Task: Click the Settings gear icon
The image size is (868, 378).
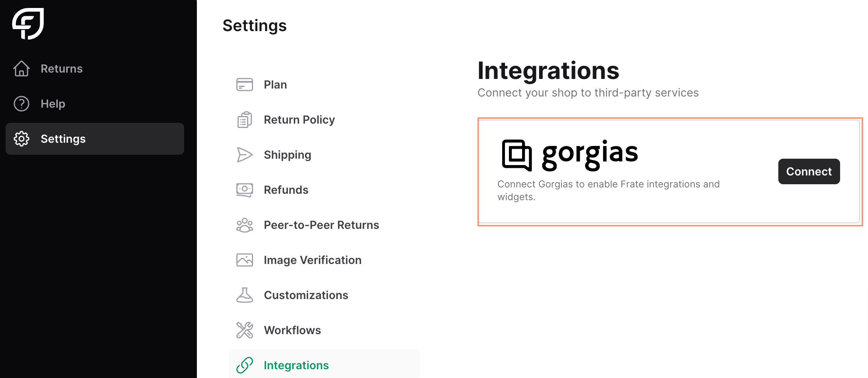Action: click(x=22, y=139)
